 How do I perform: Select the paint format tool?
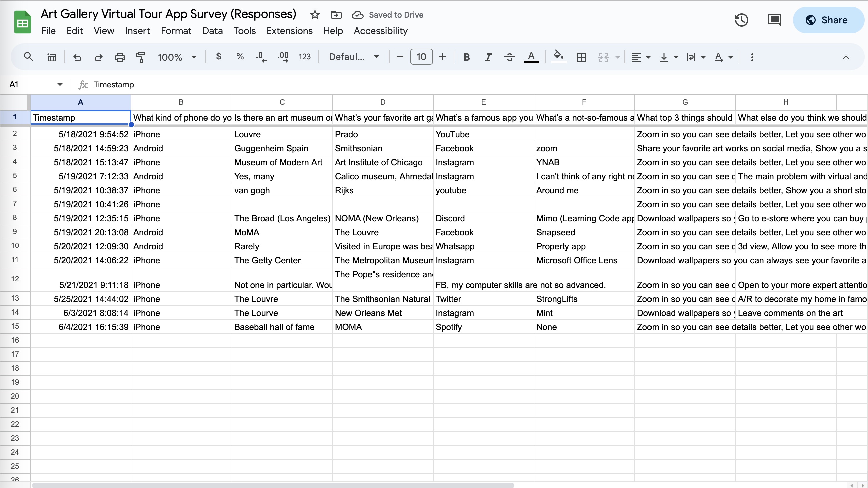(141, 57)
